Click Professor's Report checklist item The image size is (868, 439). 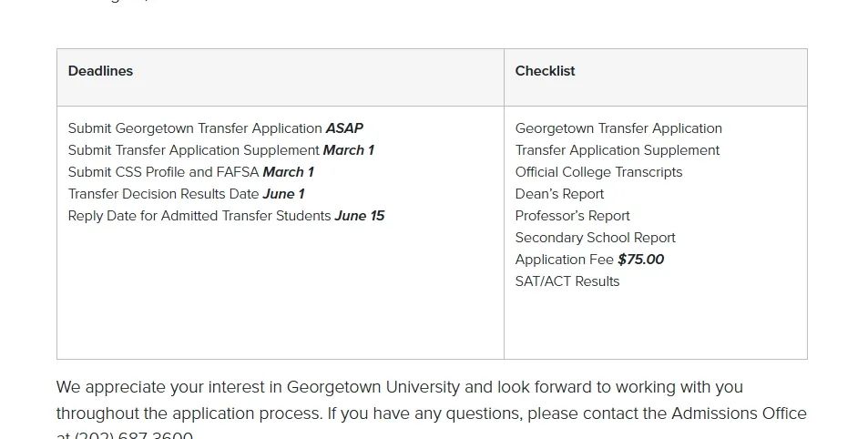[x=572, y=216]
